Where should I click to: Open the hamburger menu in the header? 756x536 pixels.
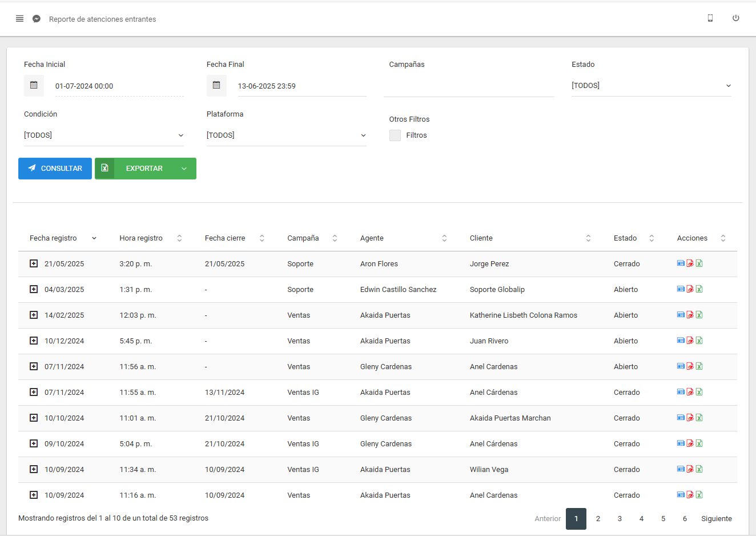(x=19, y=19)
